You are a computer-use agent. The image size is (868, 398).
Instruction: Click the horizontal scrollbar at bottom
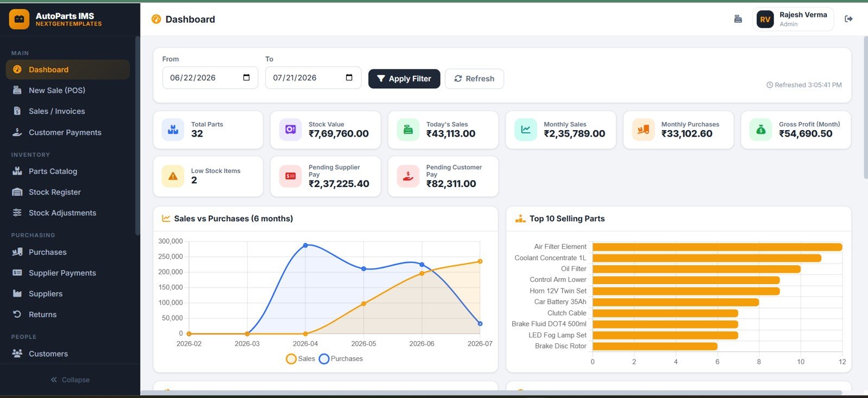491,393
